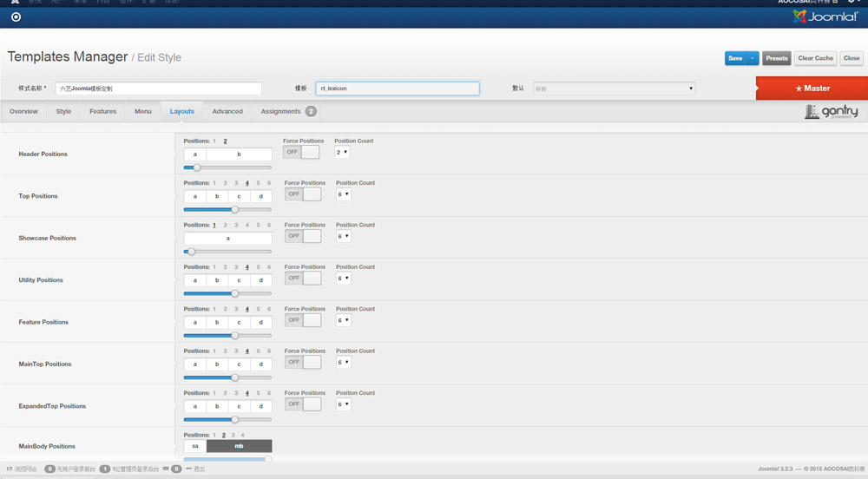This screenshot has width=868, height=479.
Task: Click the view site icon in status bar
Action: 10,469
